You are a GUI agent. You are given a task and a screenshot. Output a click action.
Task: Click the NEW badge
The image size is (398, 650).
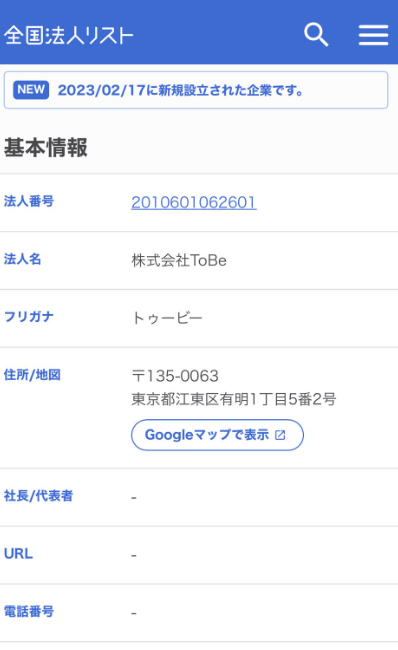click(x=31, y=90)
